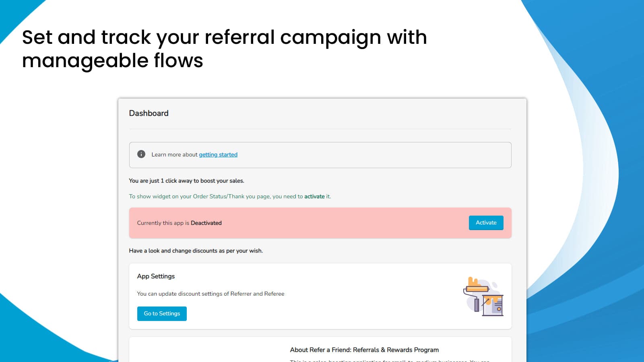
Task: Click the info icon in the notice banner
Action: (x=141, y=154)
